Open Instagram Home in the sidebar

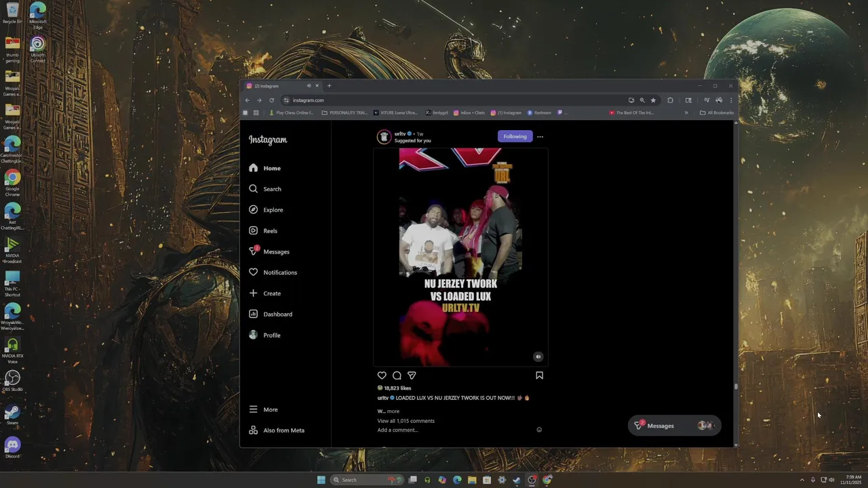click(x=264, y=168)
